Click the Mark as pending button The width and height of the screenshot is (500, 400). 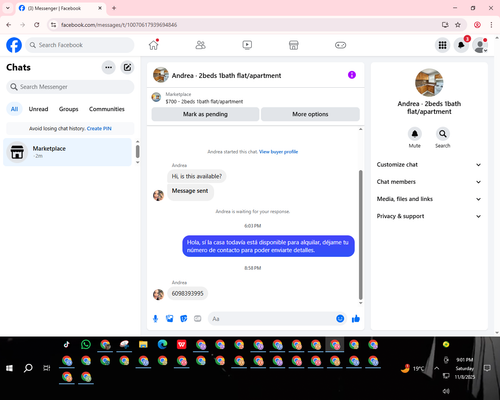point(205,114)
